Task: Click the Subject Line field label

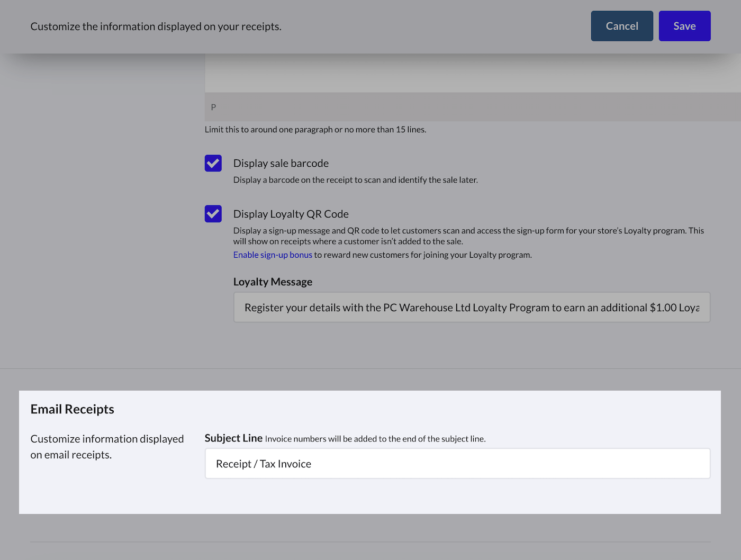Action: click(x=233, y=438)
